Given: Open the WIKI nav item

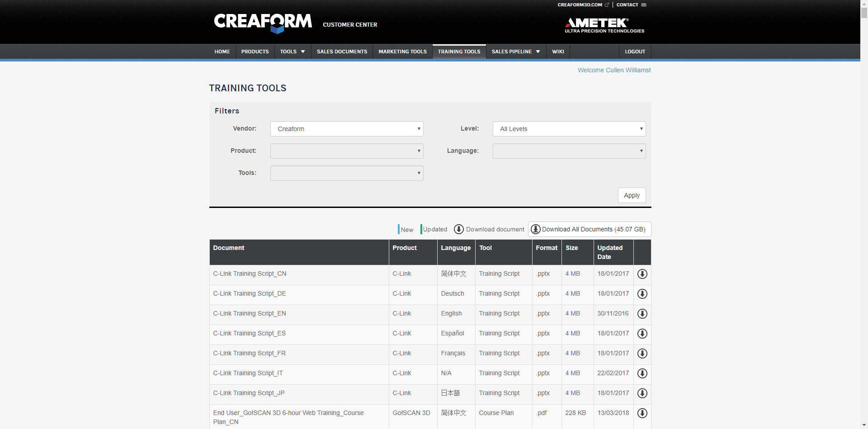Looking at the screenshot, I should [x=558, y=52].
